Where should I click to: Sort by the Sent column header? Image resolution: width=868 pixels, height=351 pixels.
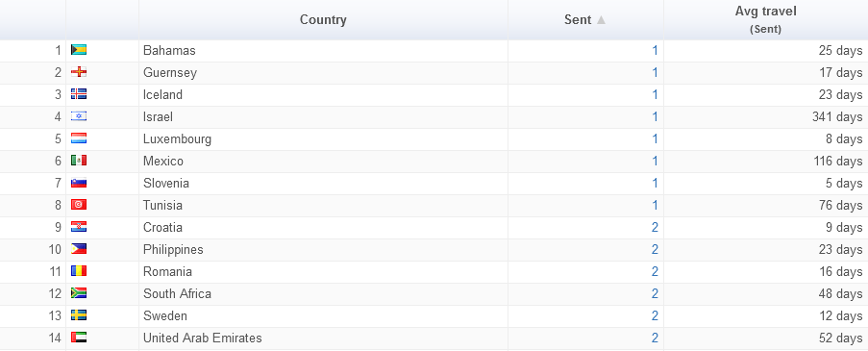click(x=585, y=20)
